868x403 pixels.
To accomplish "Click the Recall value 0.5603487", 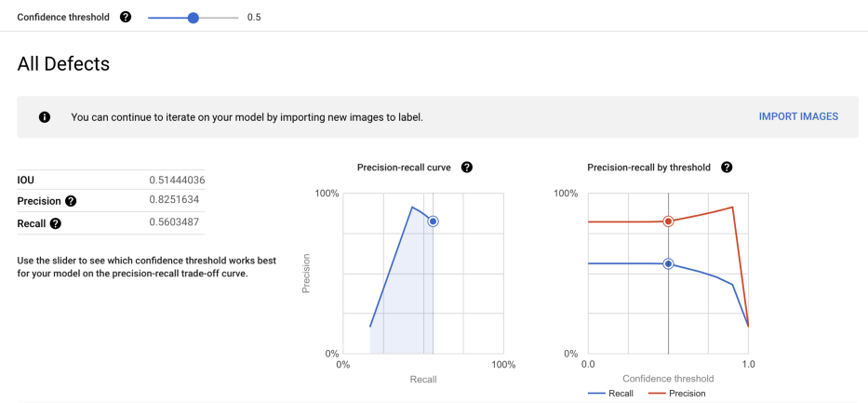I will tap(174, 222).
